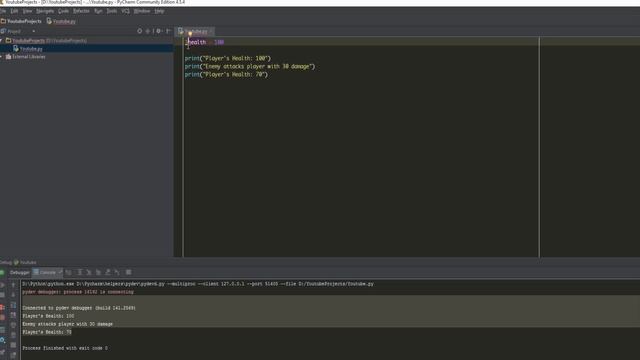This screenshot has width=640, height=360.
Task: Click the Step Over debug icon
Action: tap(80, 272)
